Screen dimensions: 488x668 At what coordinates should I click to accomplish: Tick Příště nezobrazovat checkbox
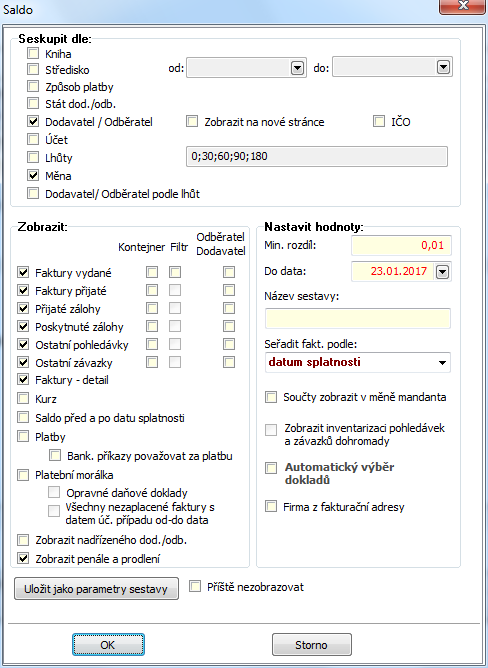195,586
